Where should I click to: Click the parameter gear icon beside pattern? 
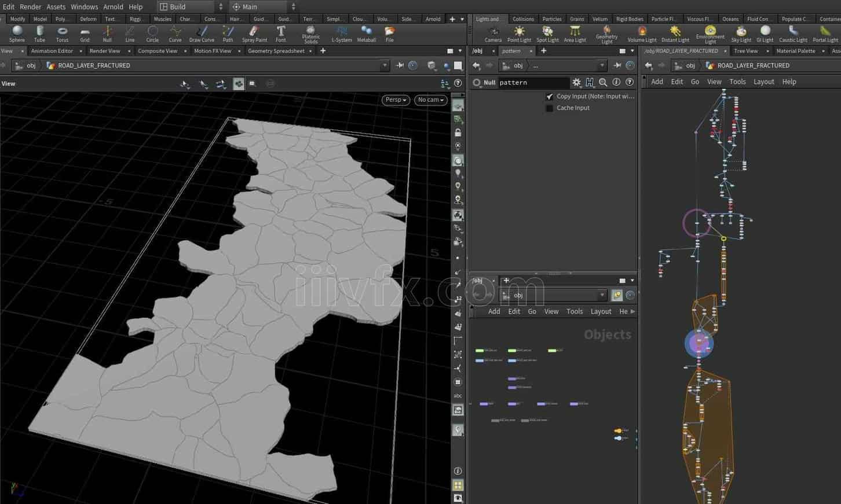coord(576,82)
